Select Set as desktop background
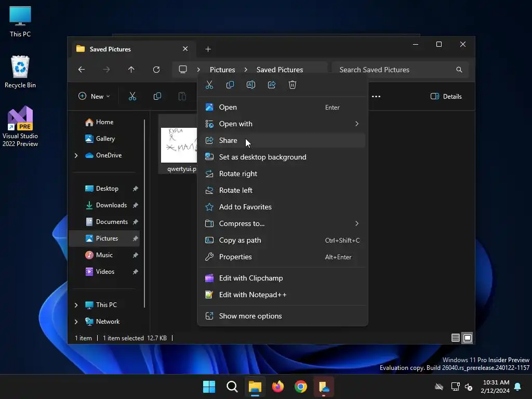 point(282,157)
